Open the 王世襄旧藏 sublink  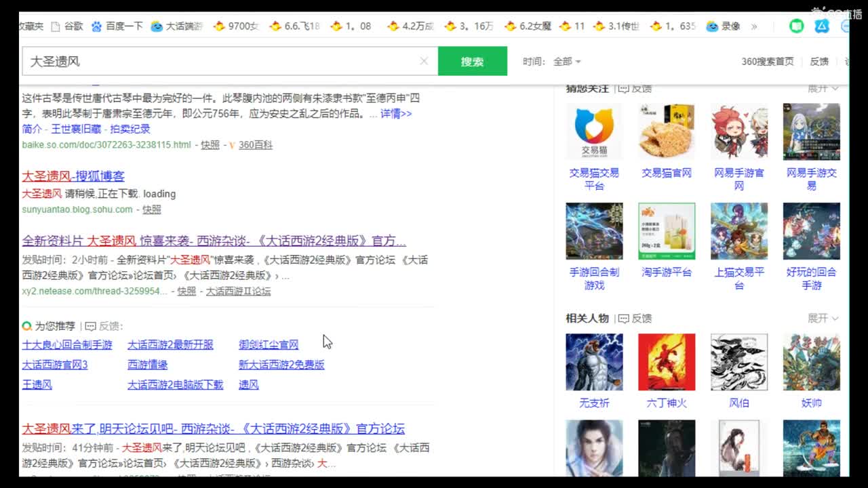point(76,129)
